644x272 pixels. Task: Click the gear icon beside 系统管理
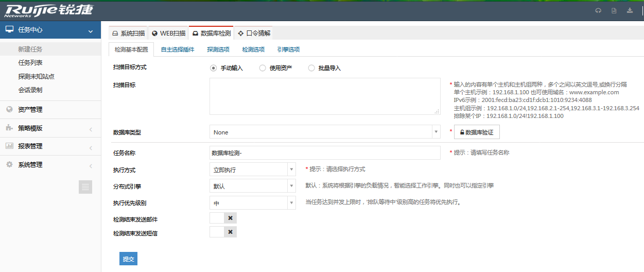9,164
